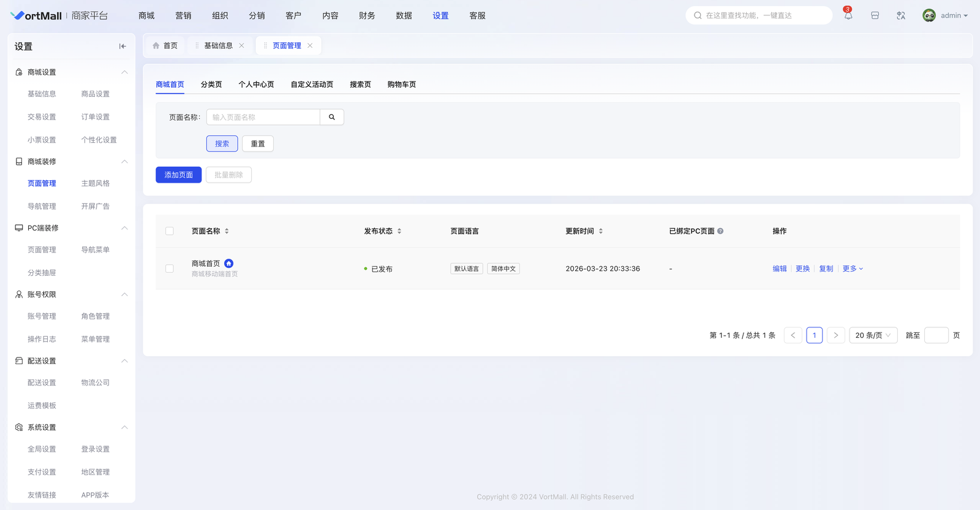980x510 pixels.
Task: Toggle the select-all checkbox in table header
Action: pos(170,231)
